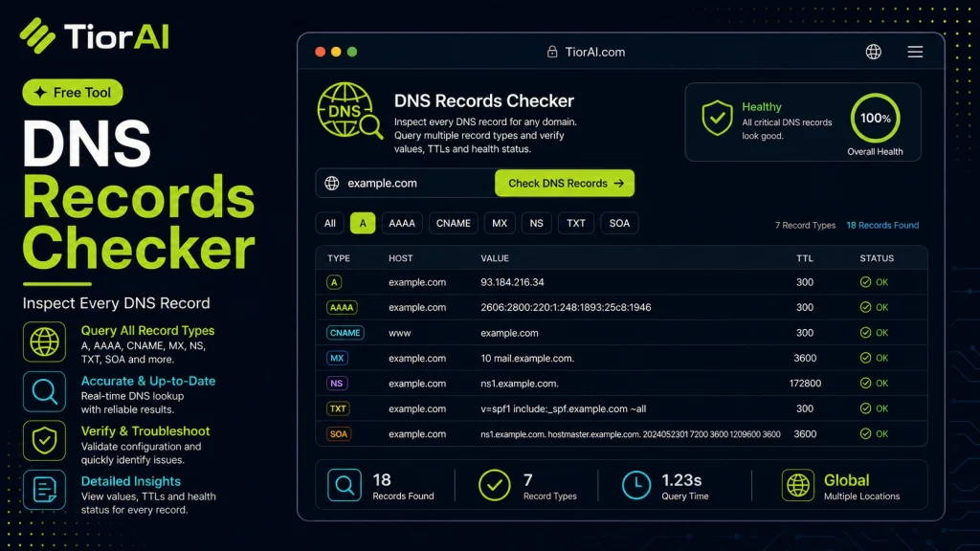This screenshot has height=551, width=980.
Task: Click the NS badge in the table row
Action: [337, 384]
